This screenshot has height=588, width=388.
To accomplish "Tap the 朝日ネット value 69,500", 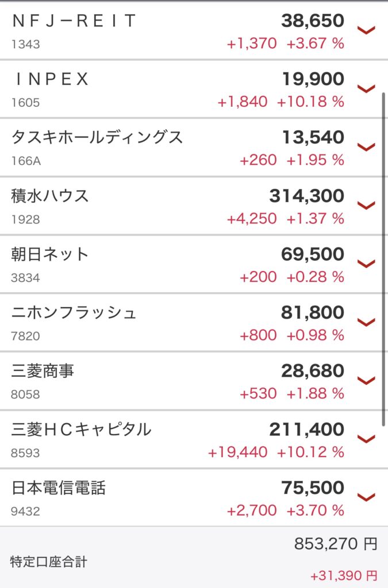I will [313, 254].
